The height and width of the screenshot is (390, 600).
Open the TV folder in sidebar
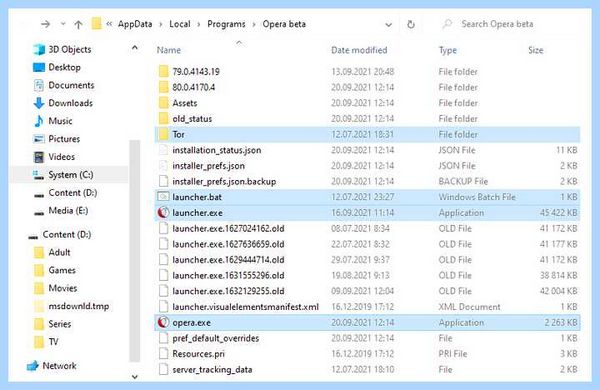click(53, 342)
